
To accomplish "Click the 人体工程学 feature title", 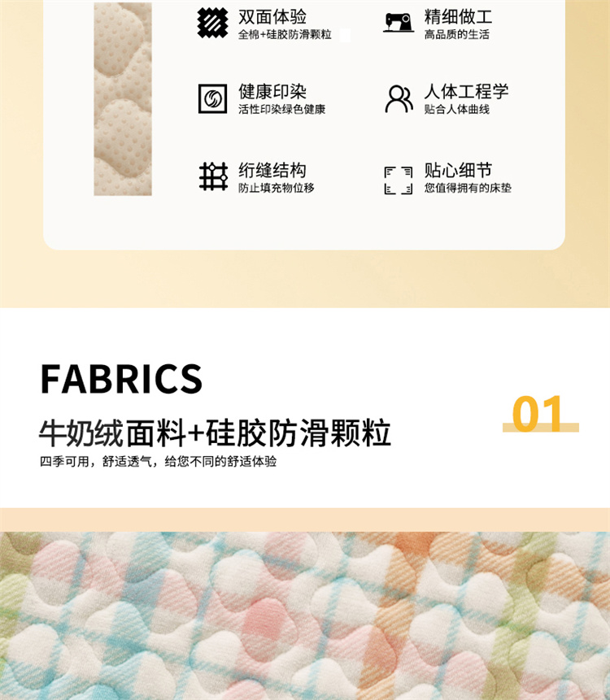I will point(466,92).
